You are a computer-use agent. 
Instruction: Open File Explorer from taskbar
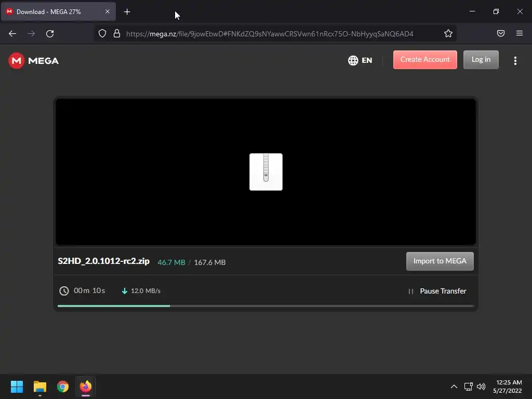(x=39, y=387)
